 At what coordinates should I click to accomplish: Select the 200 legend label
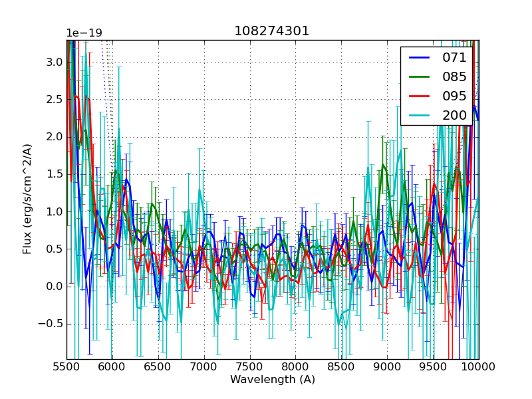(454, 115)
